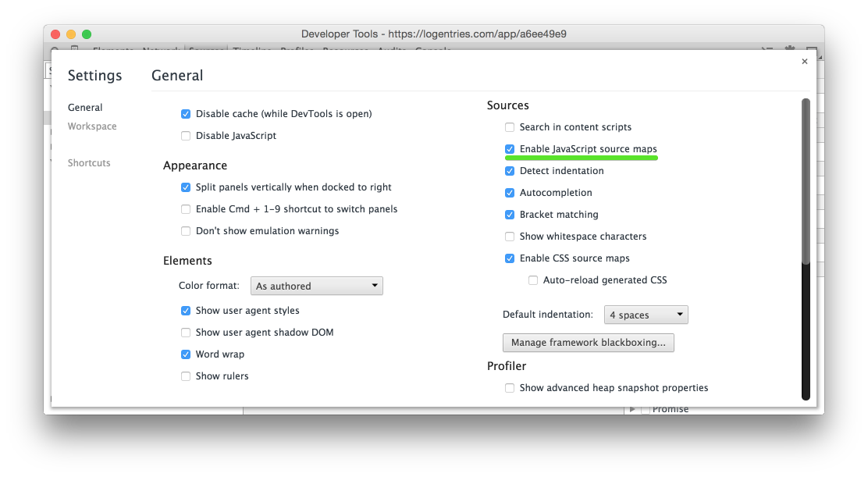Open the Default indentation dropdown
Viewport: 868px width, 477px height.
click(x=646, y=315)
